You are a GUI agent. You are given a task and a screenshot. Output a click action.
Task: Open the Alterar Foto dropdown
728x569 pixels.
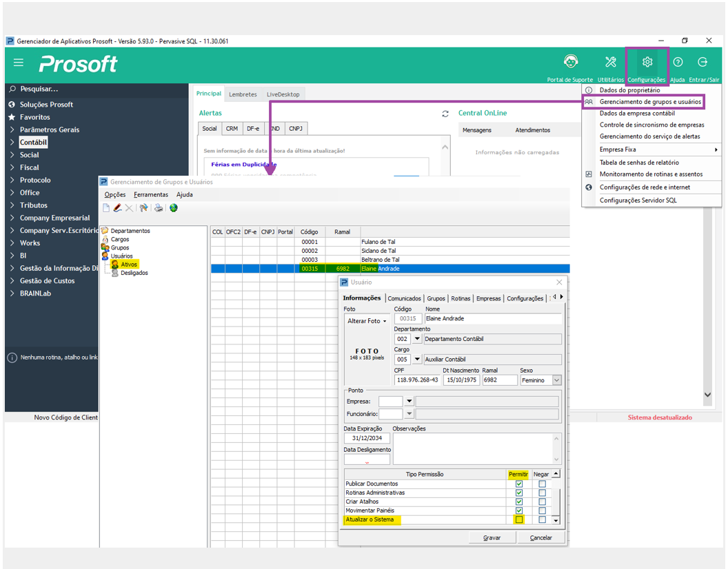367,321
